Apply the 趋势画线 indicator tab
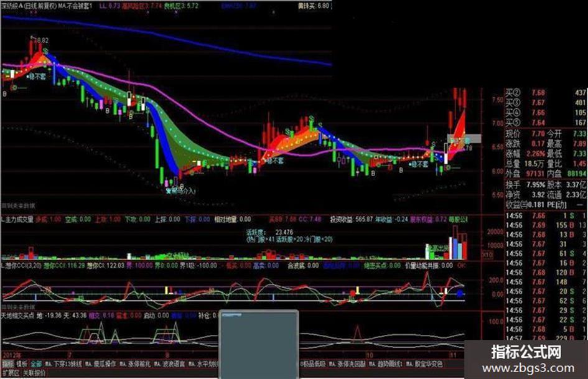This screenshot has width=588, height=379. point(386,364)
